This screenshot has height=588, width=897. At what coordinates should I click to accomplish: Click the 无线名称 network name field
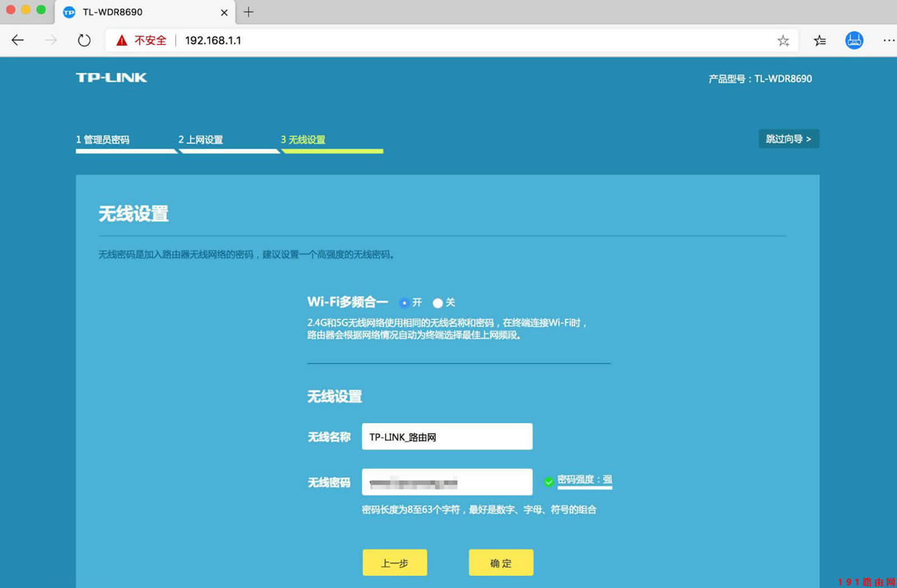446,436
